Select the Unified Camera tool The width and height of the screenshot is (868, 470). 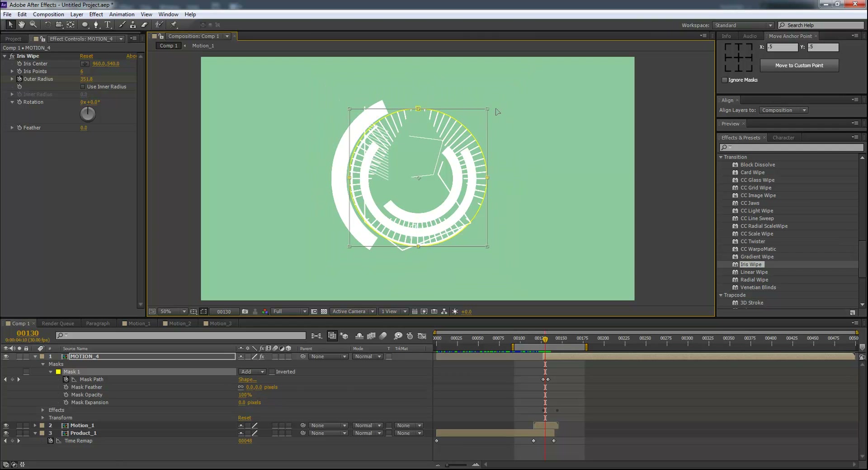pos(59,24)
